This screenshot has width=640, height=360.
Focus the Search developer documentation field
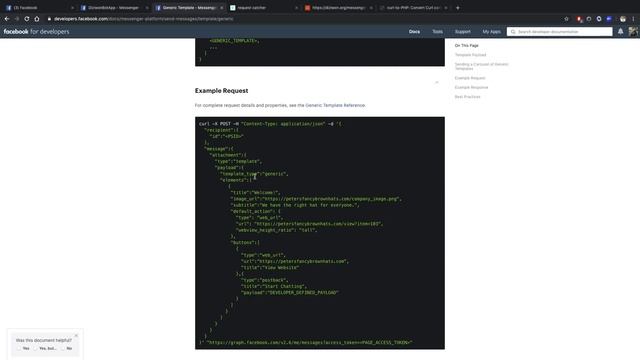pyautogui.click(x=560, y=31)
